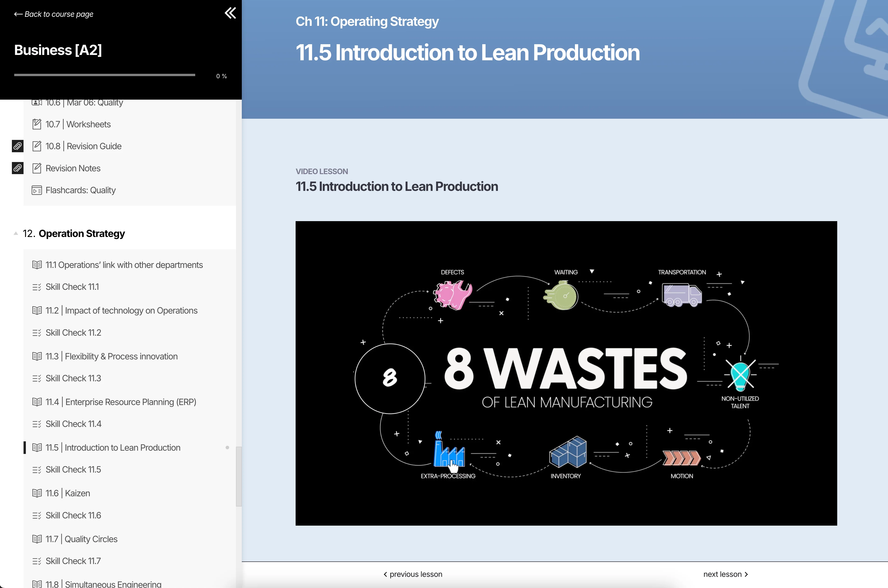This screenshot has width=888, height=588.
Task: Open 11.4 Enterprise Resource Planning (ERP) lesson
Action: [121, 402]
